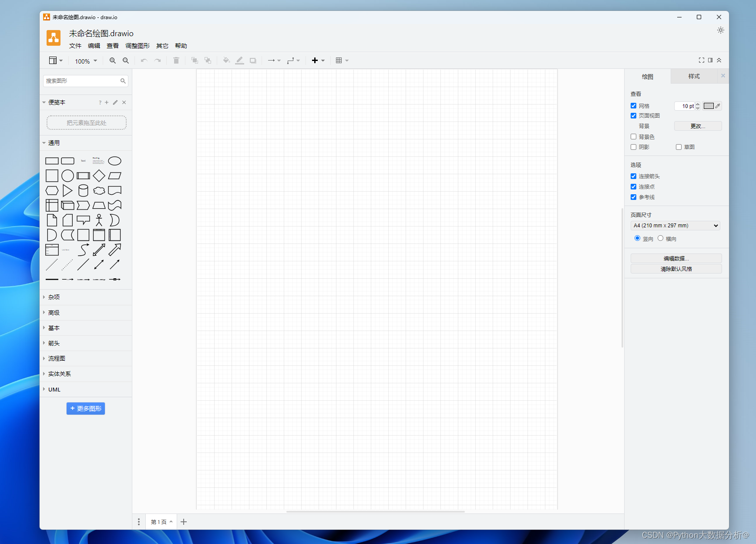Click the fullscreen icon in toolbar
Image resolution: width=756 pixels, height=544 pixels.
pos(702,60)
